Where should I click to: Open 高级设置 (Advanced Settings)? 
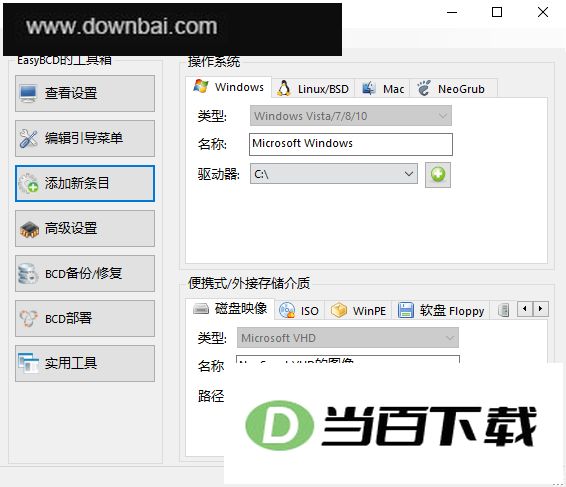85,229
